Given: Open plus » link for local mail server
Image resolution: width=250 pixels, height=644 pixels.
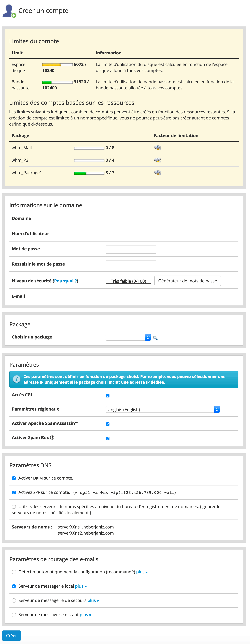Looking at the screenshot, I should [81, 586].
